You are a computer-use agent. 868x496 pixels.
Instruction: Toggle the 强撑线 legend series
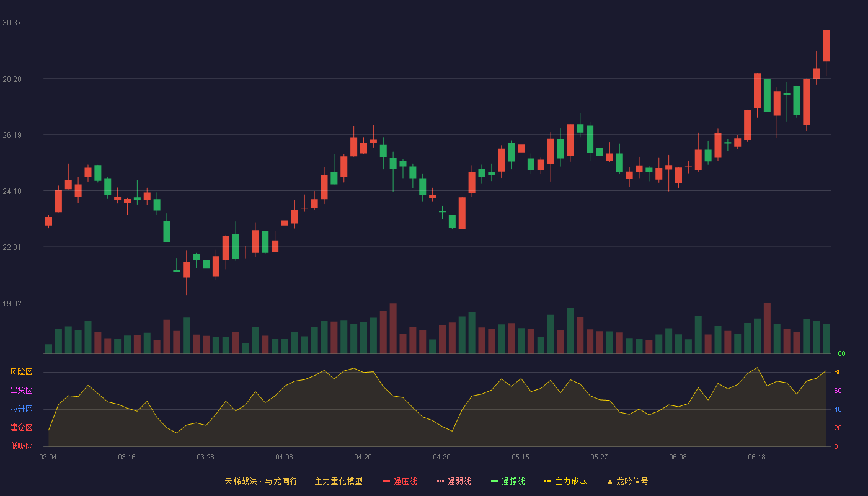(x=508, y=481)
